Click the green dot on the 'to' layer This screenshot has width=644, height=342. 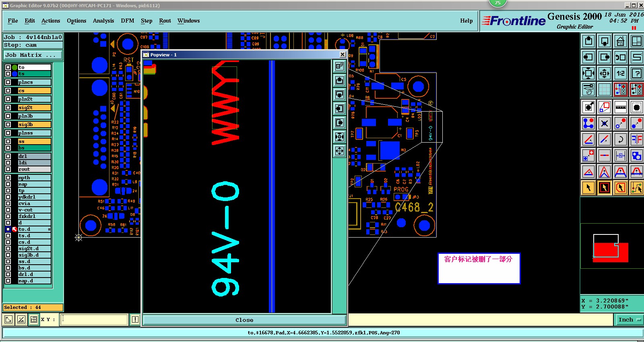(14, 67)
